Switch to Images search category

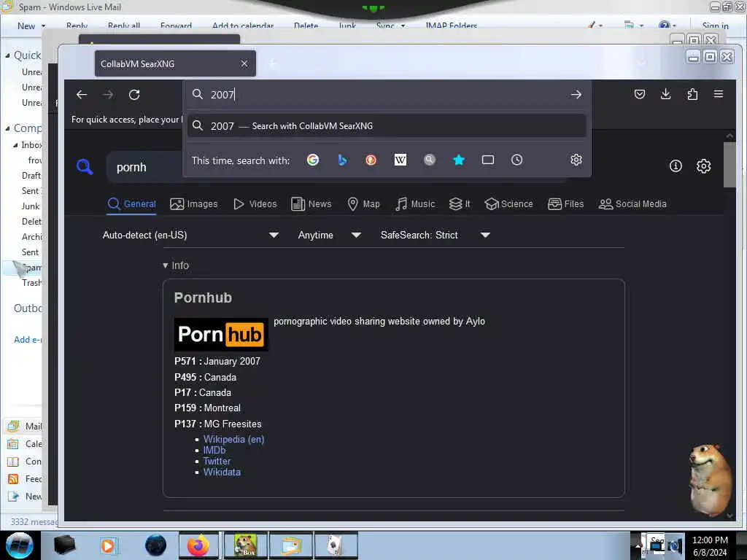pos(194,204)
